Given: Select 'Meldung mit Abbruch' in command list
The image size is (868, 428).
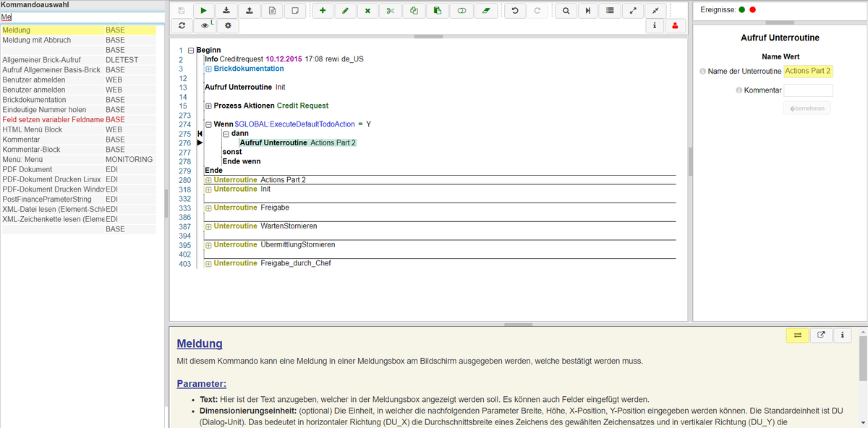Looking at the screenshot, I should pos(36,40).
